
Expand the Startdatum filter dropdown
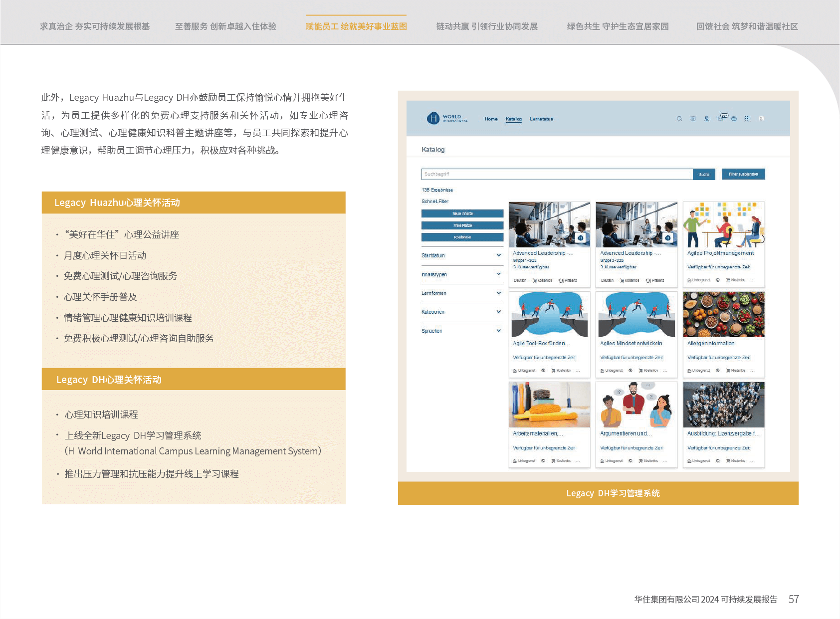461,255
